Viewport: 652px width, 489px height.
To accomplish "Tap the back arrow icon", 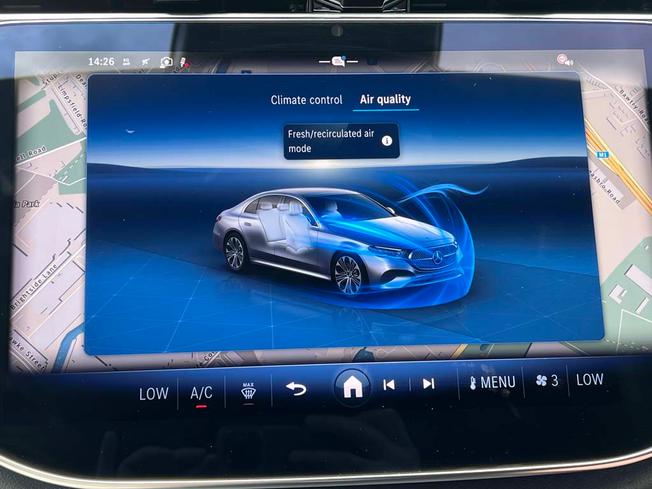I will click(296, 389).
